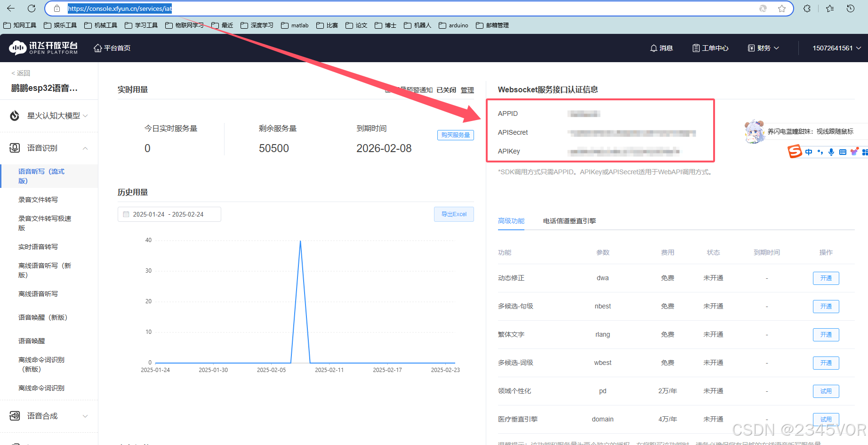Click the 2025-01-24 - 2025-02-24 date range field
Screen dimensions: 868x445
pyautogui.click(x=169, y=214)
